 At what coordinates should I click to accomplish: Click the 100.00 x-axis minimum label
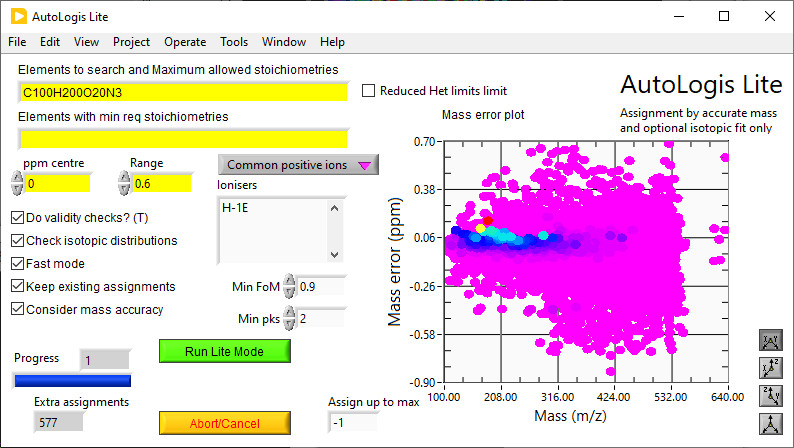pyautogui.click(x=444, y=397)
